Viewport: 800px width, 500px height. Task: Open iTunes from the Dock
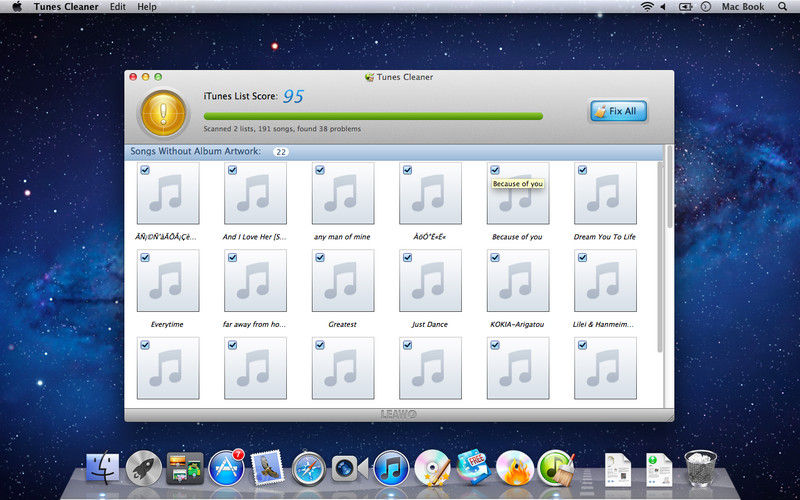(391, 468)
